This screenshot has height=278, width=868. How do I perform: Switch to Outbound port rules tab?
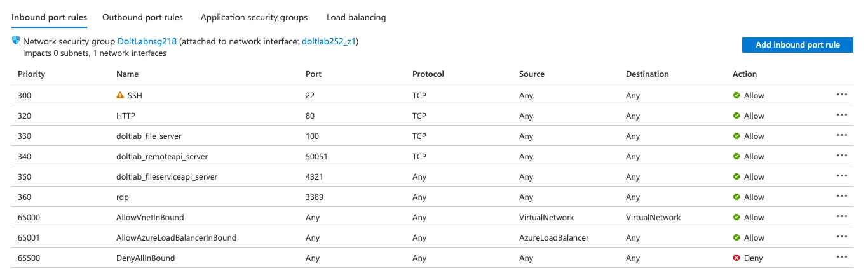click(x=142, y=17)
